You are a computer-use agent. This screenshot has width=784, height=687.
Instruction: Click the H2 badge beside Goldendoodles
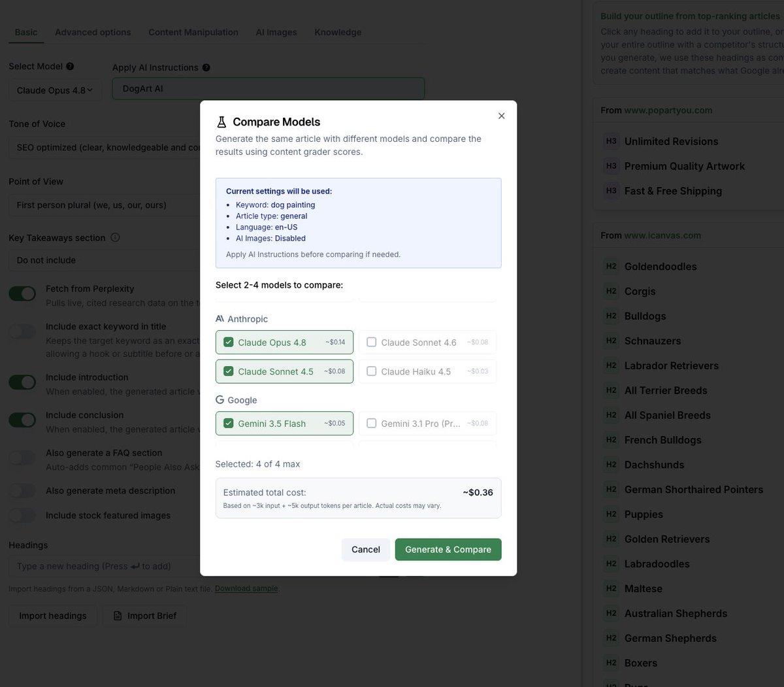(x=611, y=266)
